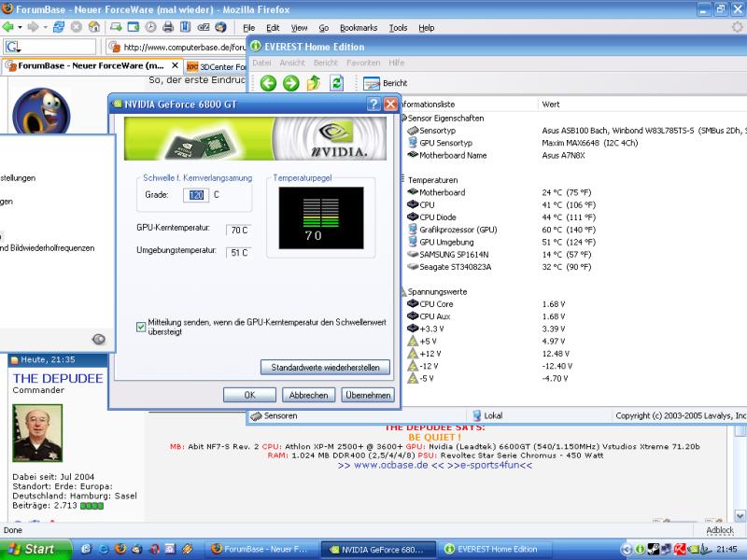
Task: Click OK in NVIDIA dialog
Action: 249,395
